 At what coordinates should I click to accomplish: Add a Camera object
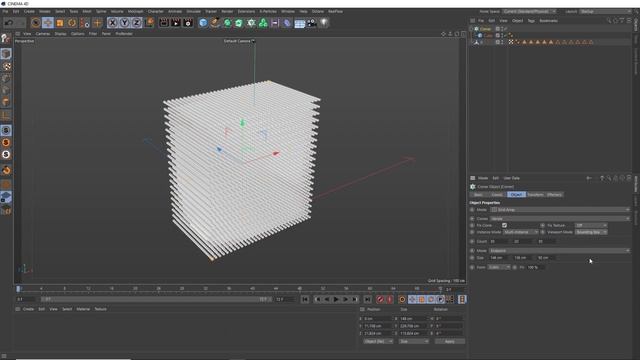click(311, 23)
